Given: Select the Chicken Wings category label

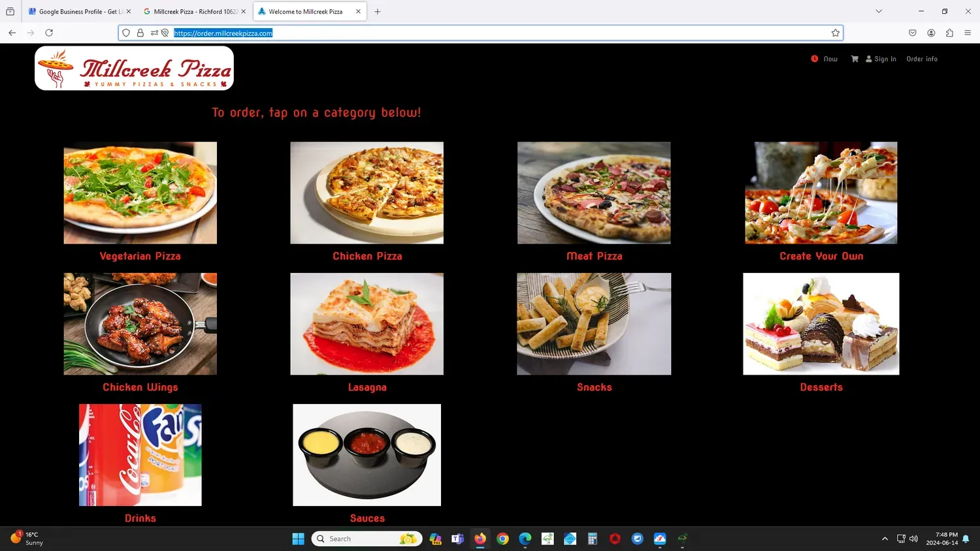Looking at the screenshot, I should [x=140, y=387].
